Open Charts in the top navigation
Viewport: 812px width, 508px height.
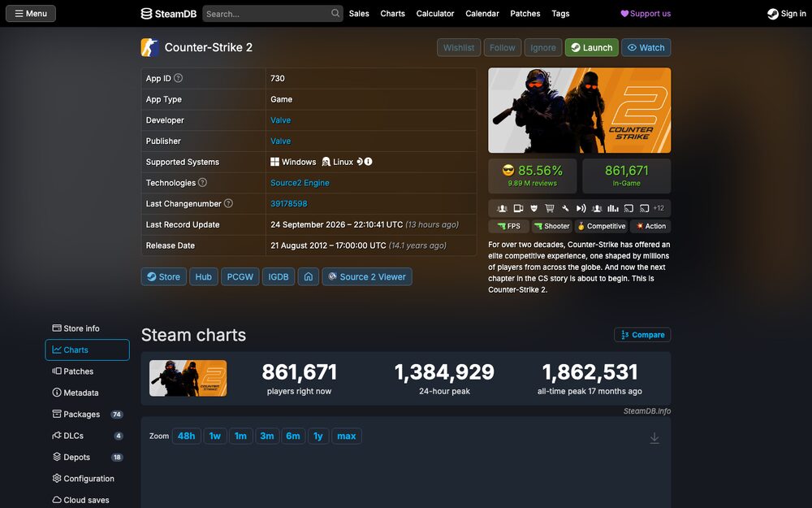click(x=392, y=14)
